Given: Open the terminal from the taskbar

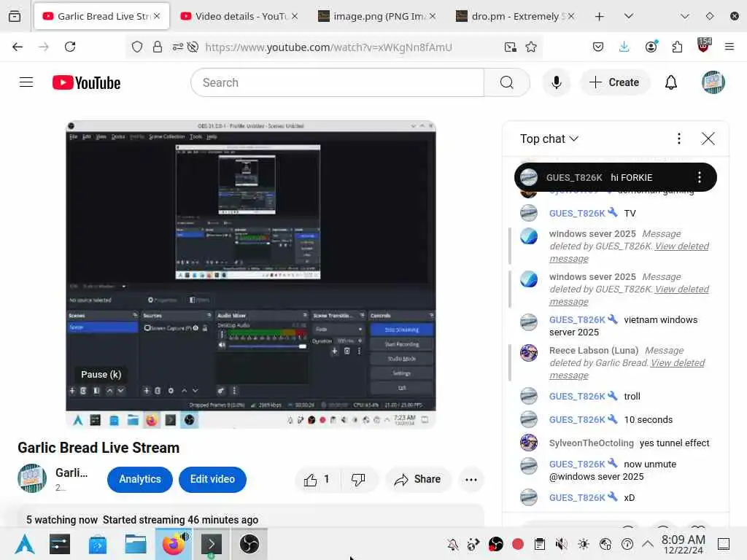Looking at the screenshot, I should click(212, 544).
